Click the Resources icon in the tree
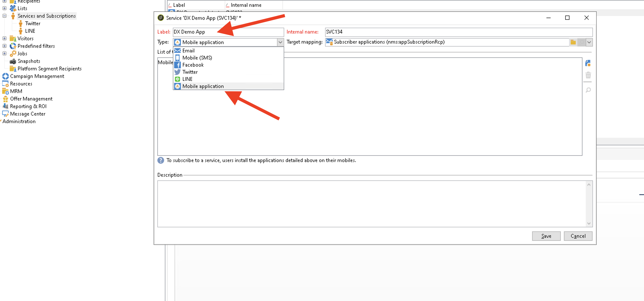Viewport: 644px width, 301px height. [5, 84]
